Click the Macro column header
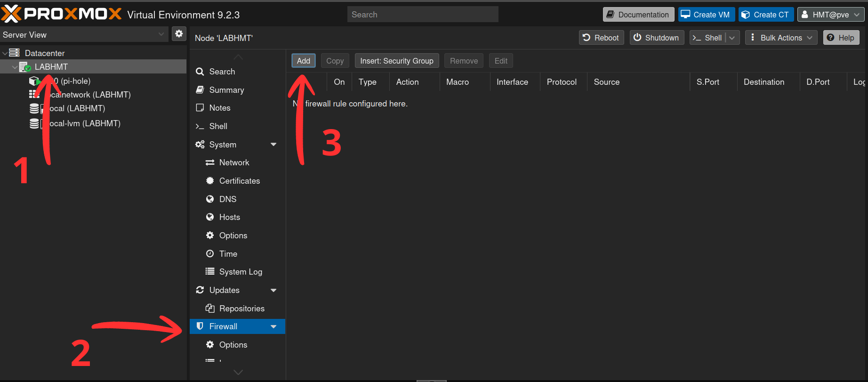868x382 pixels. click(x=465, y=82)
